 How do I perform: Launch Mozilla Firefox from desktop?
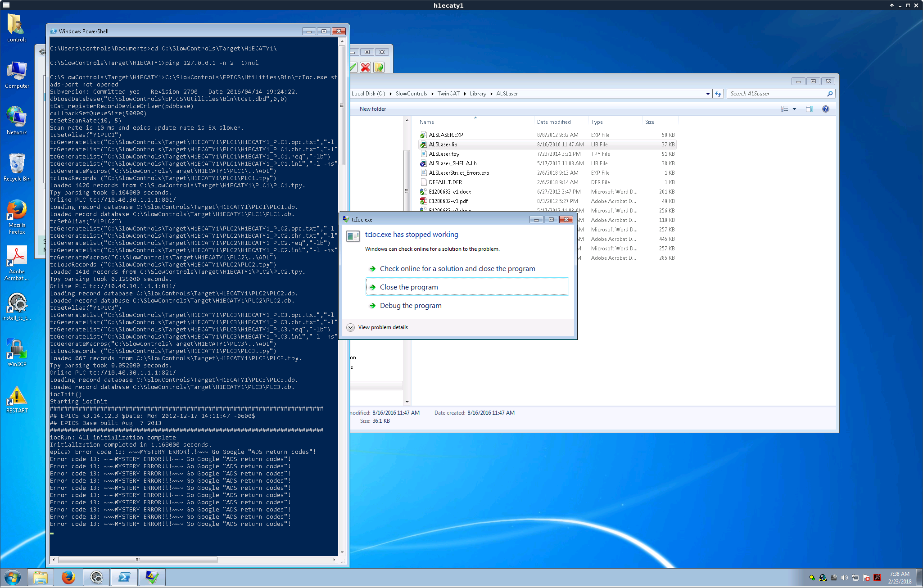coord(17,217)
